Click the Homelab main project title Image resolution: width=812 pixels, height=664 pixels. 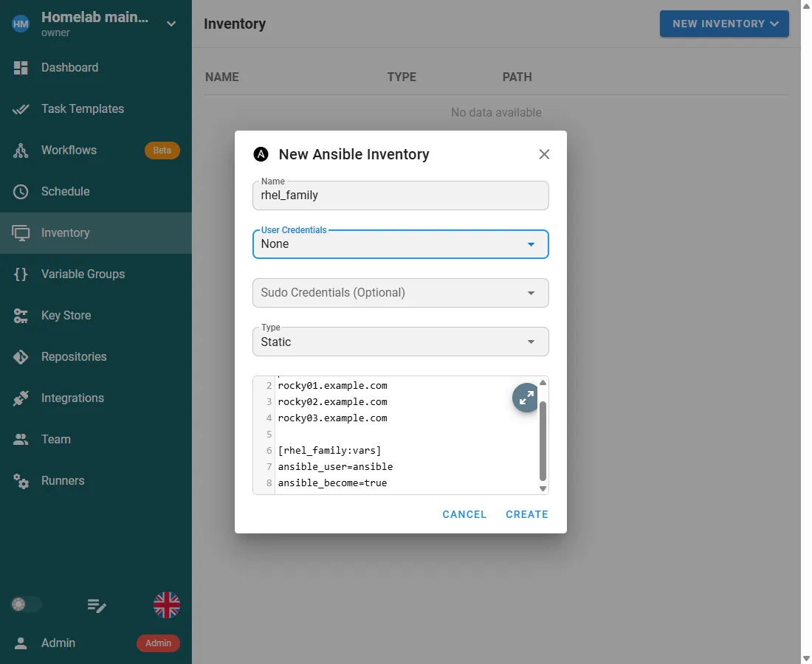94,17
